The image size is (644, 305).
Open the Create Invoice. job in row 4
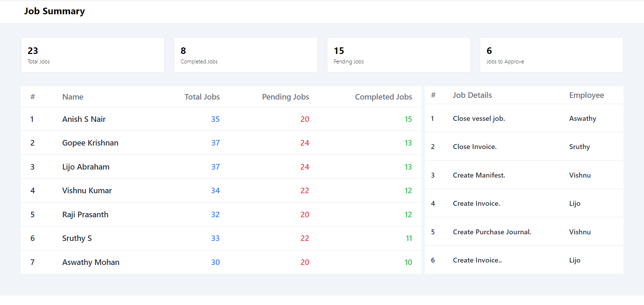477,203
